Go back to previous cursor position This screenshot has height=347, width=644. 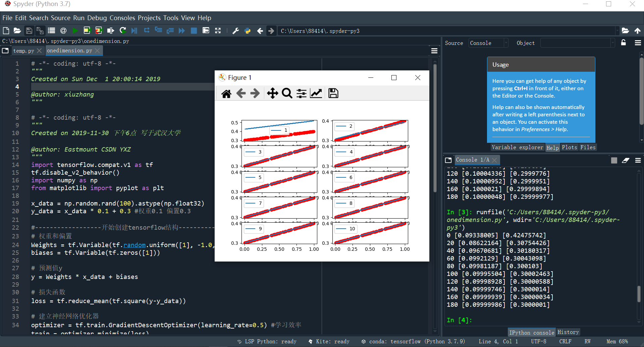(x=260, y=31)
